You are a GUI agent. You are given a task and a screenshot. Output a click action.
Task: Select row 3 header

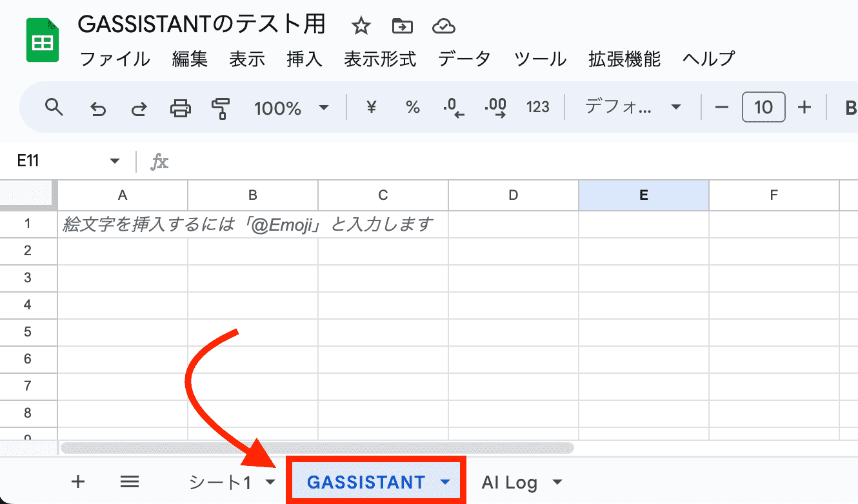(28, 278)
